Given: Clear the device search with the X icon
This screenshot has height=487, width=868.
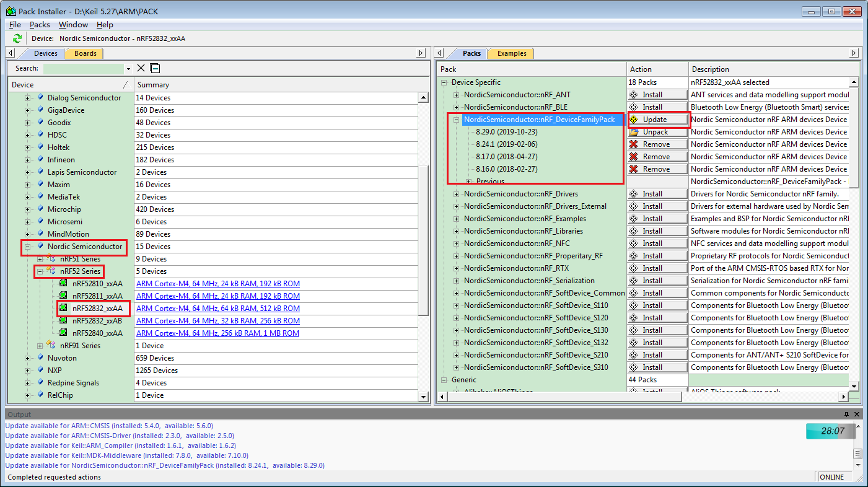Looking at the screenshot, I should pos(141,68).
